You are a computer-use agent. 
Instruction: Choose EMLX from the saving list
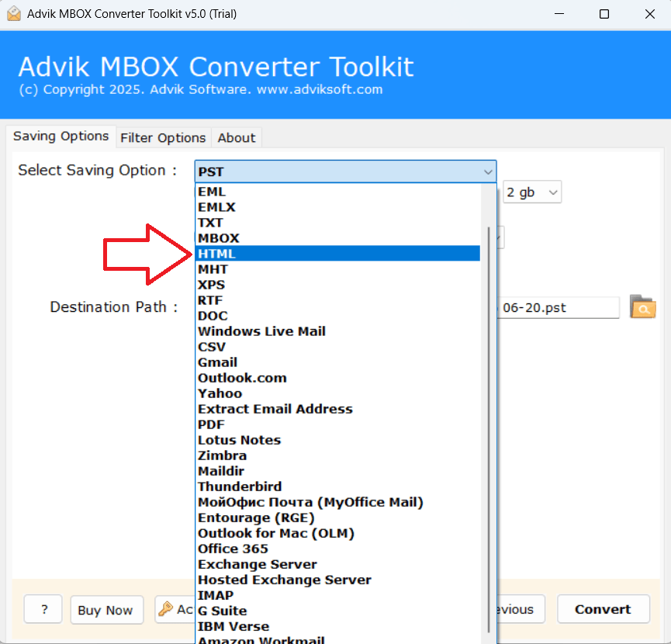(x=337, y=207)
